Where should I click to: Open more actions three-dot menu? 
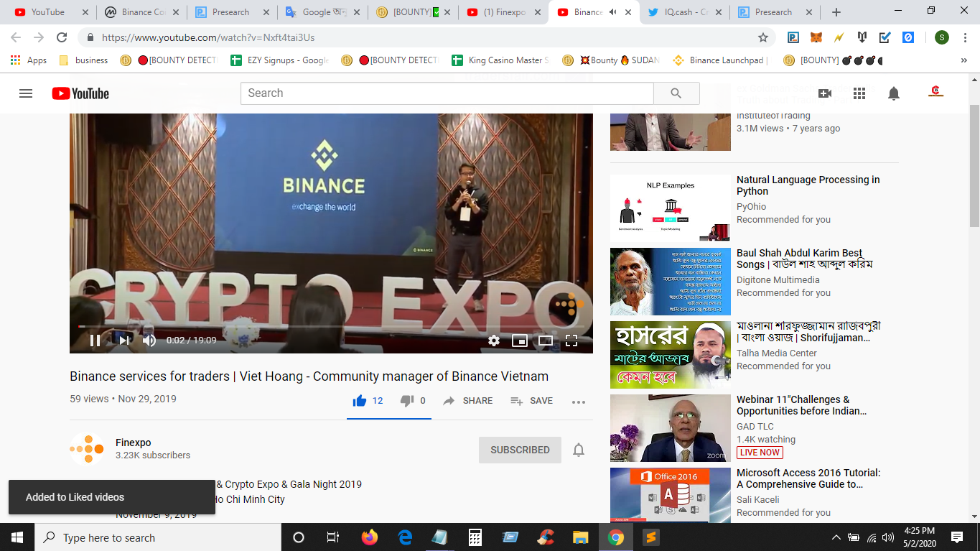579,402
